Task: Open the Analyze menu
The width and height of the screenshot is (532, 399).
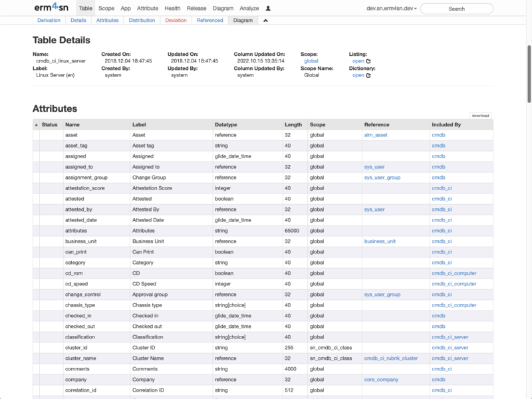Action: point(251,9)
